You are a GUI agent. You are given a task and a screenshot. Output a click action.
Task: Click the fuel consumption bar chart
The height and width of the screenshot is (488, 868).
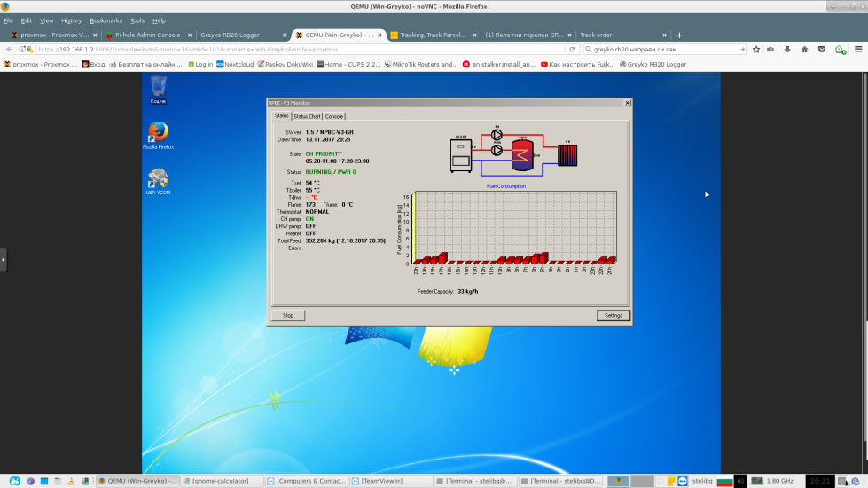(514, 229)
